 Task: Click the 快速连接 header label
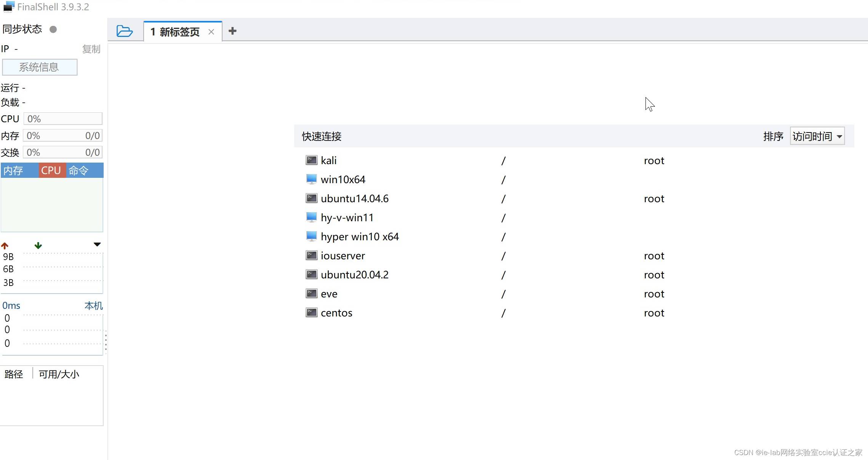(x=322, y=136)
